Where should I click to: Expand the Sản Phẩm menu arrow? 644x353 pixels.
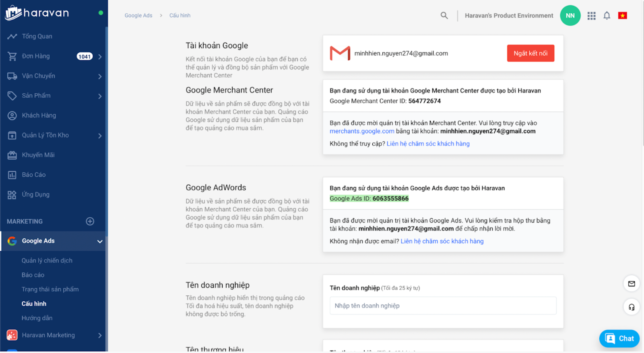tap(100, 96)
